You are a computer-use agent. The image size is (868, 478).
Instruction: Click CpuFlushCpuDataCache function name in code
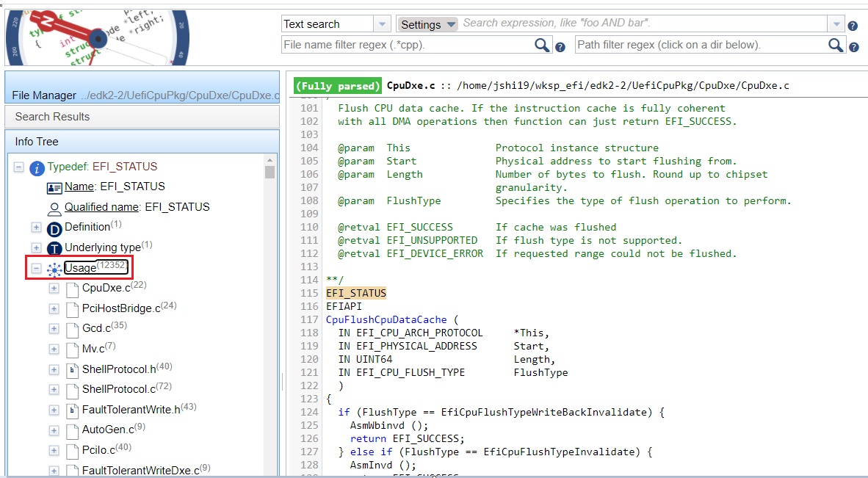[x=386, y=320]
